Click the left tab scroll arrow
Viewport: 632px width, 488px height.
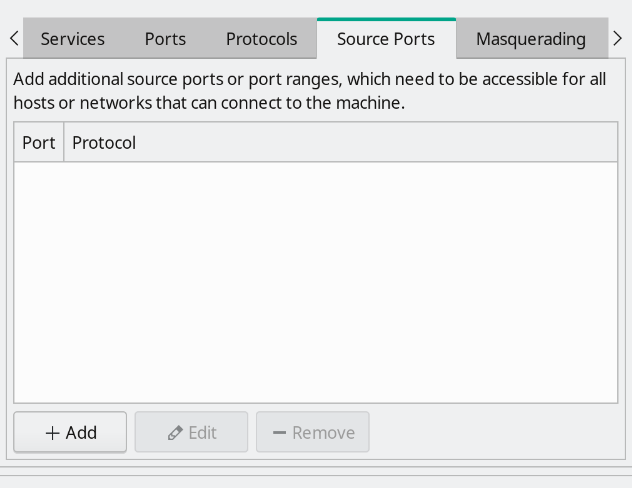(14, 39)
